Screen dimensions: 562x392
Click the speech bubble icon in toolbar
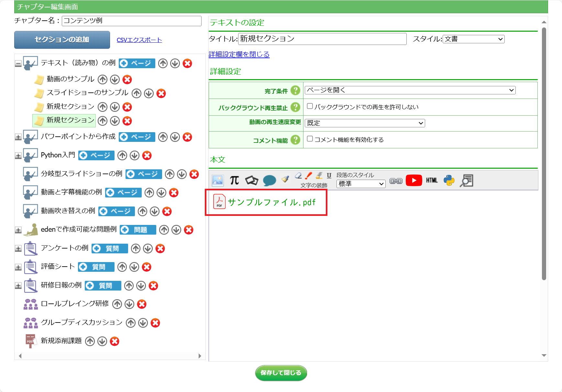pos(269,180)
